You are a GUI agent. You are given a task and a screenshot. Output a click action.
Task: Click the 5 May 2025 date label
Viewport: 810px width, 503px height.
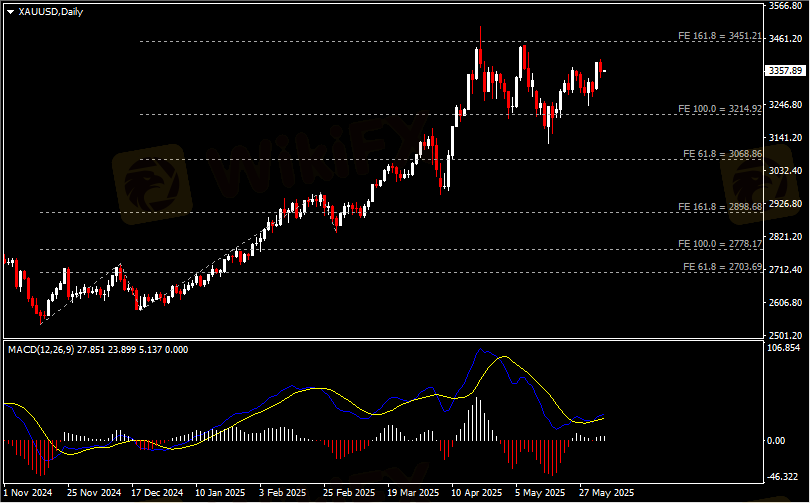tap(541, 493)
